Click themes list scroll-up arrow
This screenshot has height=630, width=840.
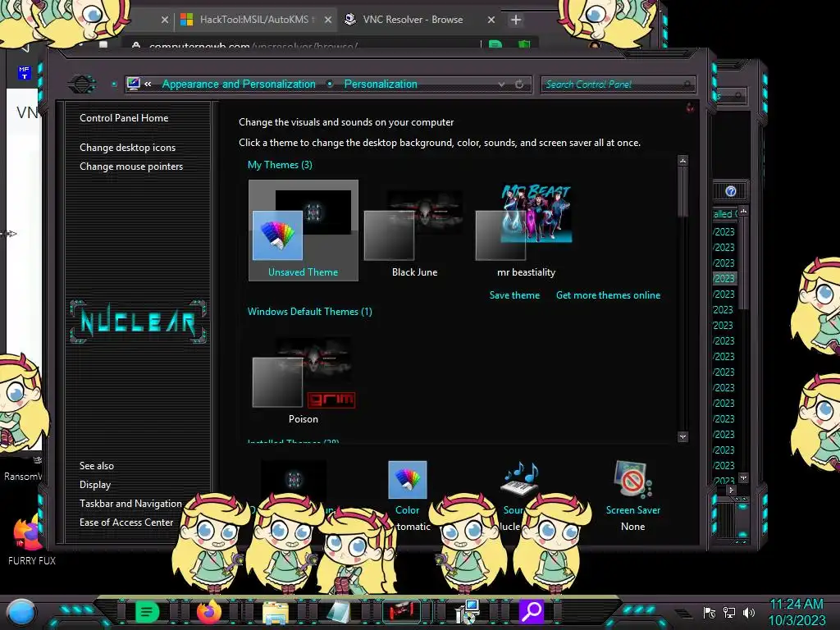pos(682,161)
